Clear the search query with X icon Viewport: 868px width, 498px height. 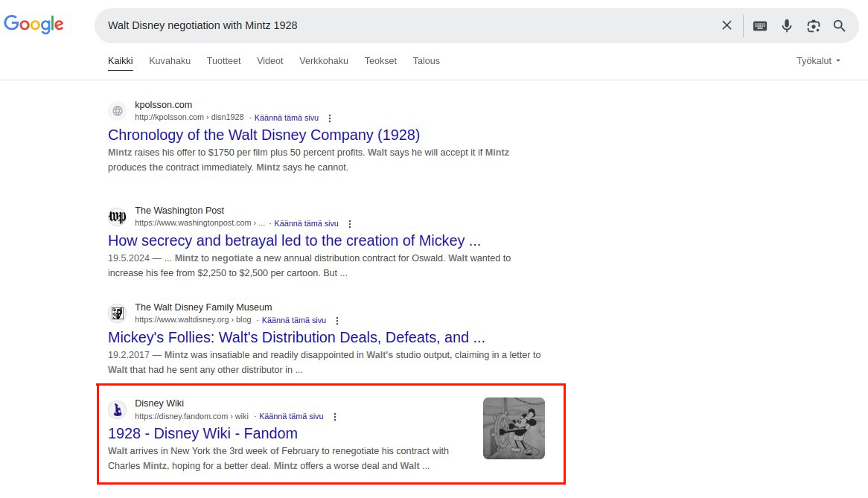tap(727, 25)
